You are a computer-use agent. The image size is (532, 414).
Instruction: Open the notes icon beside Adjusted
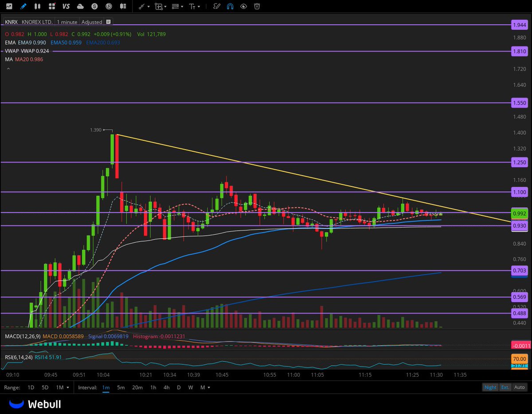click(x=109, y=22)
